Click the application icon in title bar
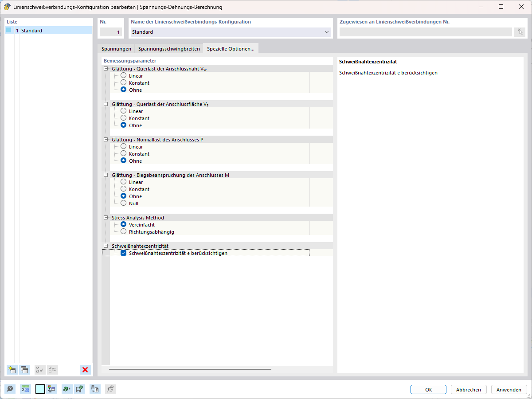Screen dimensions: 532x399 click(7, 7)
